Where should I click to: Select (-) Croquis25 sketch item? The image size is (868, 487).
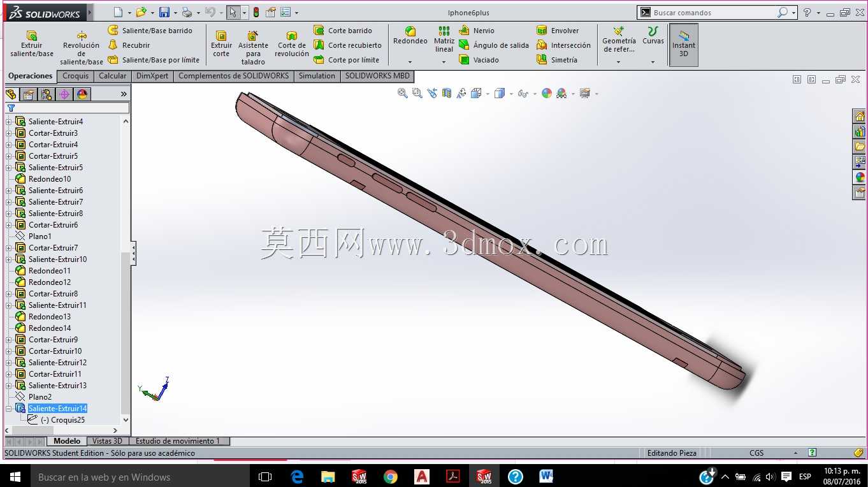pos(56,420)
